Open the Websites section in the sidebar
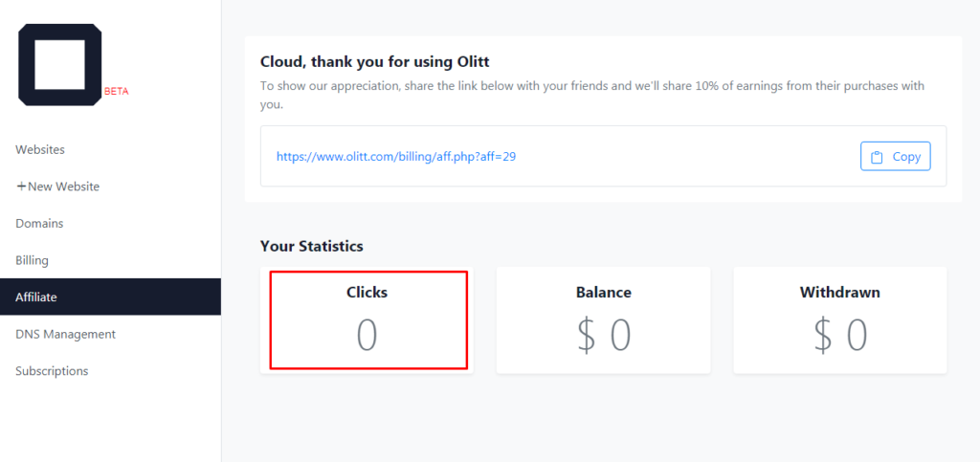The width and height of the screenshot is (980, 462). pos(40,149)
